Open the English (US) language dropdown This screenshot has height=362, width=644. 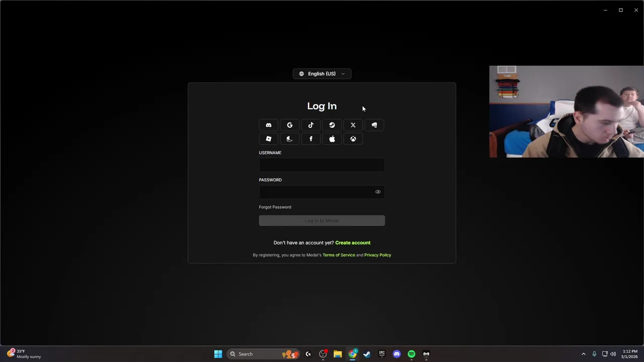(x=322, y=74)
